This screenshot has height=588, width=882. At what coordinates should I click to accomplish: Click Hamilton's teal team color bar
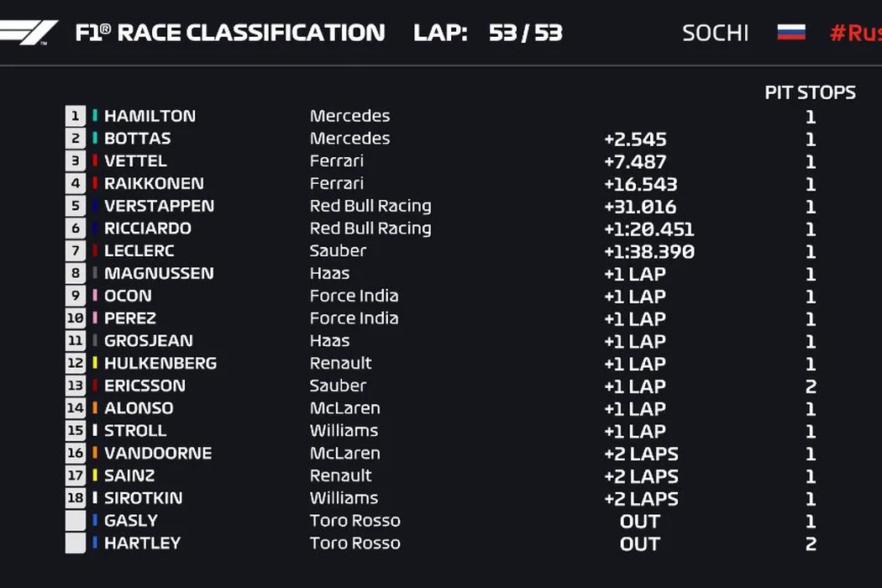point(95,116)
